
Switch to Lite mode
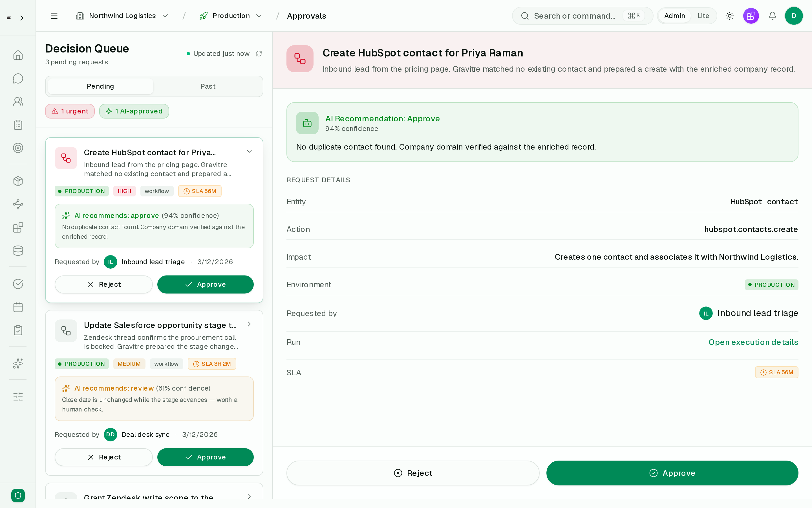(x=703, y=16)
